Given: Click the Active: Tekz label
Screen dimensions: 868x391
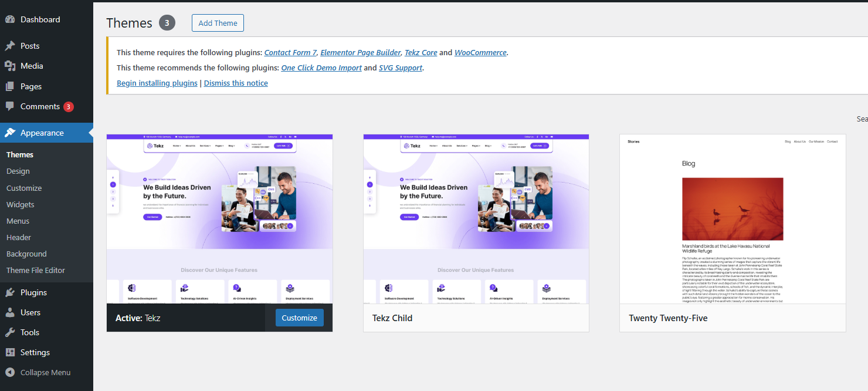Looking at the screenshot, I should point(138,318).
